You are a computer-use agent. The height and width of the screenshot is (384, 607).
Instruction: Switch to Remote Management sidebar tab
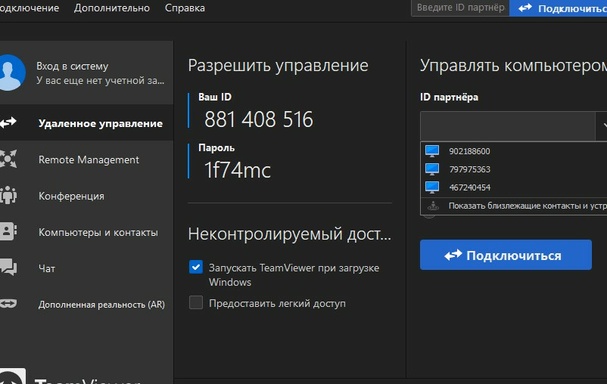pyautogui.click(x=86, y=159)
